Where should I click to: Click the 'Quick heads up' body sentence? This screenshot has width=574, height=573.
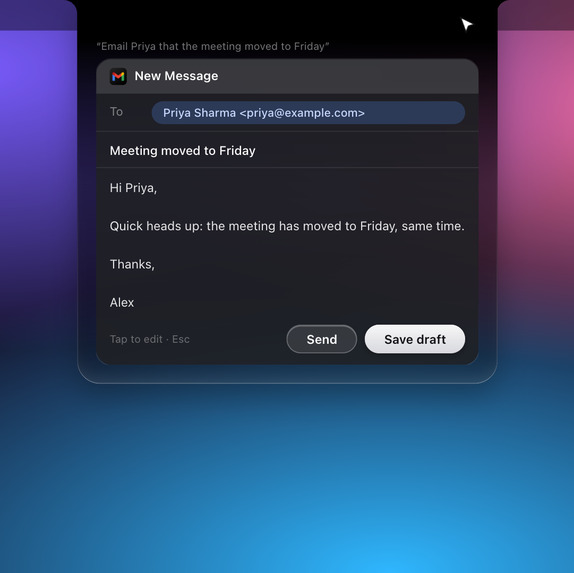pyautogui.click(x=287, y=226)
